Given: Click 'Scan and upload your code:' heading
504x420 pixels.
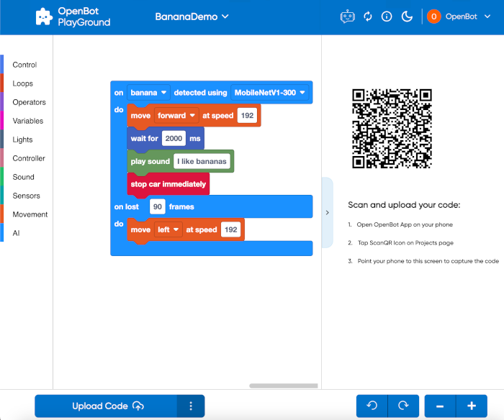Looking at the screenshot, I should coord(404,205).
